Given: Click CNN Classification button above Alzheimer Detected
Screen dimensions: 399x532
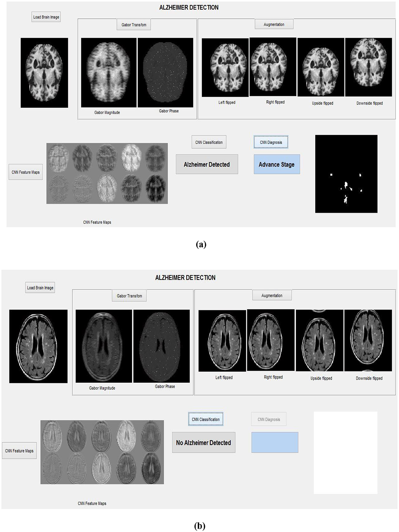Looking at the screenshot, I should pos(209,142).
